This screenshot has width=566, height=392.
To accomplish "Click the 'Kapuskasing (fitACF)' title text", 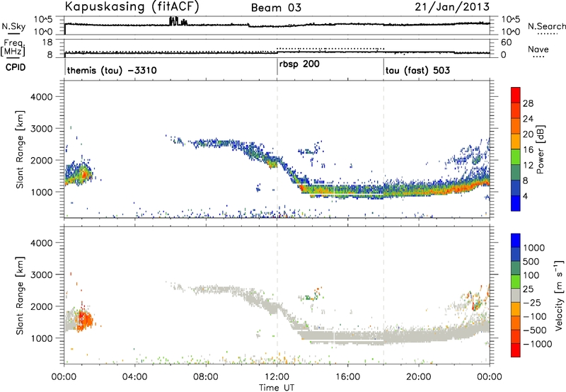I will (x=132, y=7).
